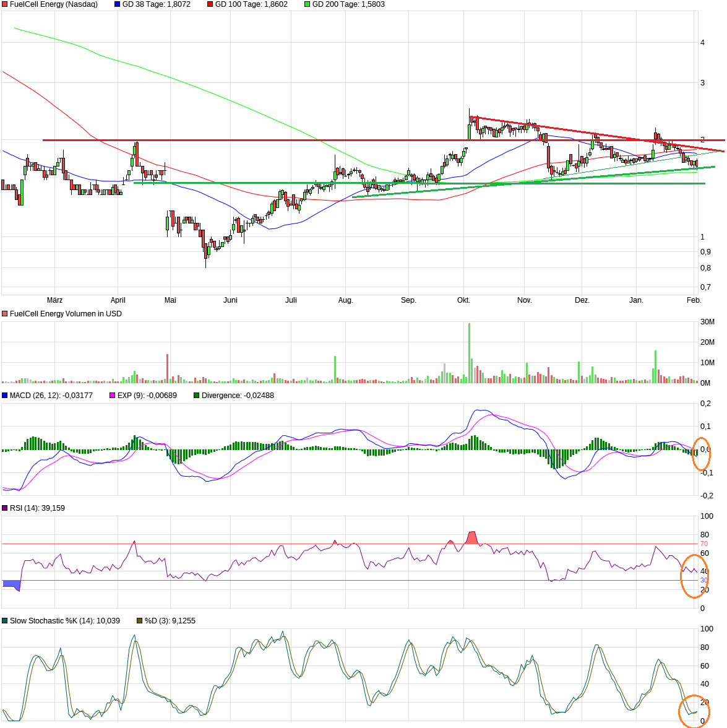Click the März month label on the time axis
Screen dimensions: 727x728
54,300
